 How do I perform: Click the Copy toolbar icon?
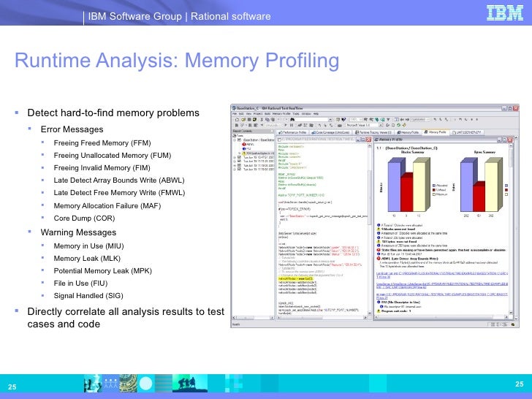pos(267,119)
